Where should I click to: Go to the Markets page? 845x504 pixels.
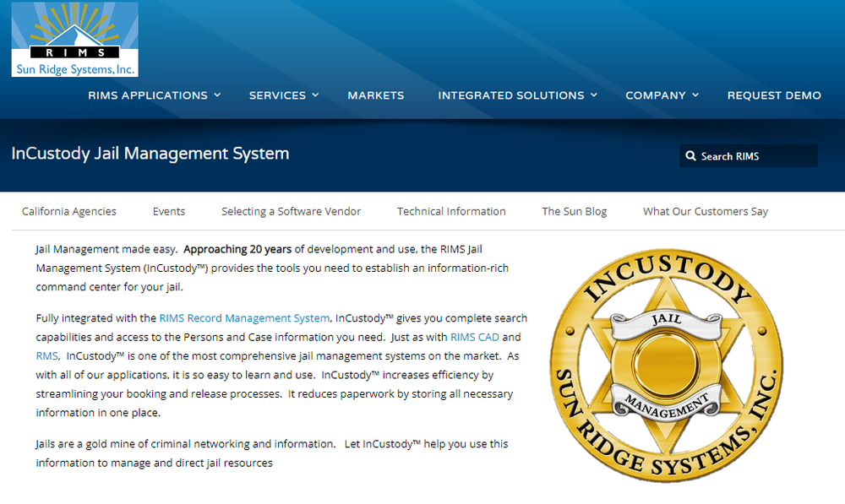click(x=376, y=95)
